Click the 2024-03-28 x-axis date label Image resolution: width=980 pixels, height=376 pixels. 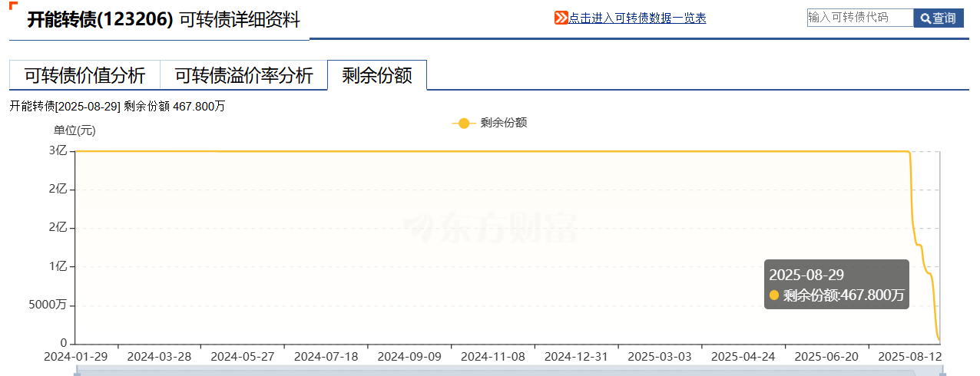(159, 357)
